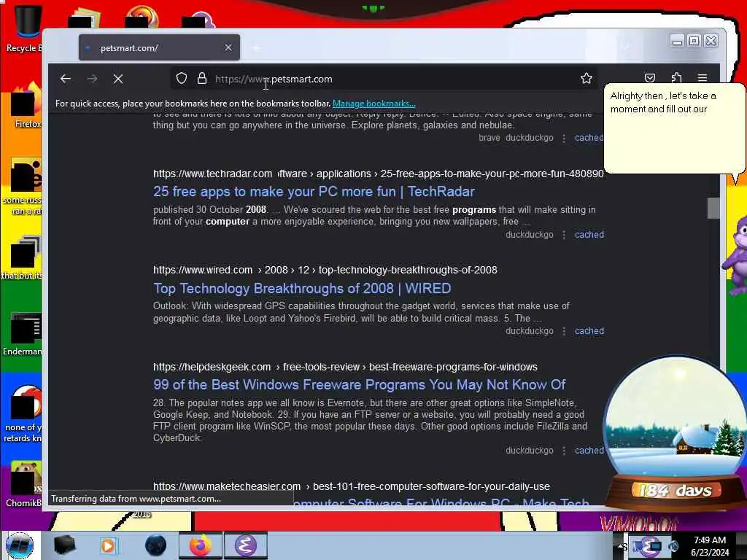Open cached link for the helpdeskgeek result

click(589, 451)
